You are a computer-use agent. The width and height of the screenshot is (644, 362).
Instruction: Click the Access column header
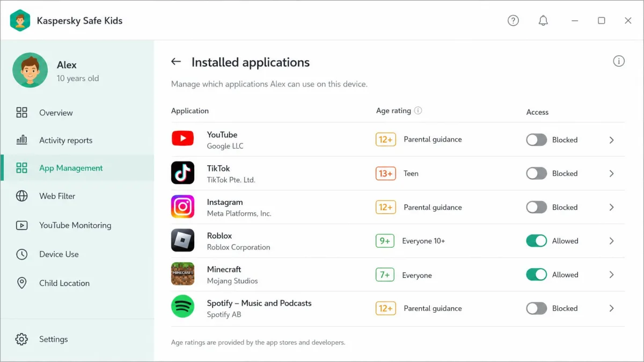537,112
